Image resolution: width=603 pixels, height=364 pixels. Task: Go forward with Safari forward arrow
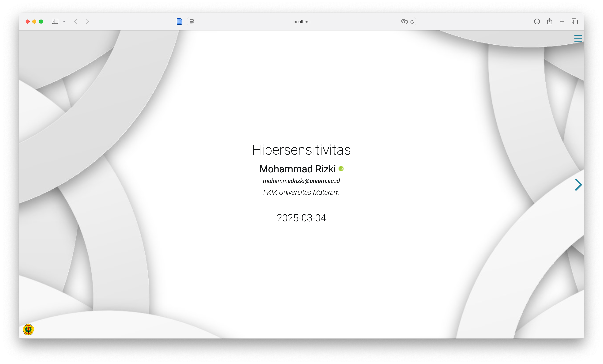click(88, 22)
